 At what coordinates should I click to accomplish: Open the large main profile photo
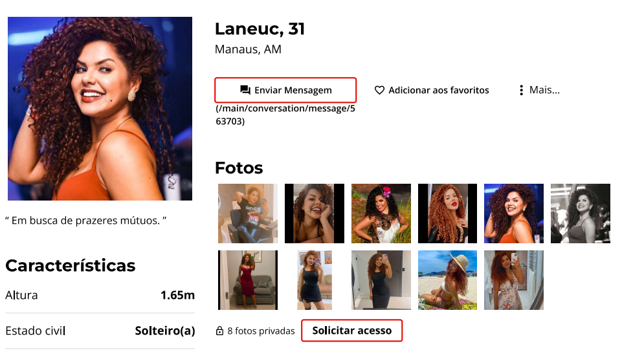pyautogui.click(x=100, y=108)
